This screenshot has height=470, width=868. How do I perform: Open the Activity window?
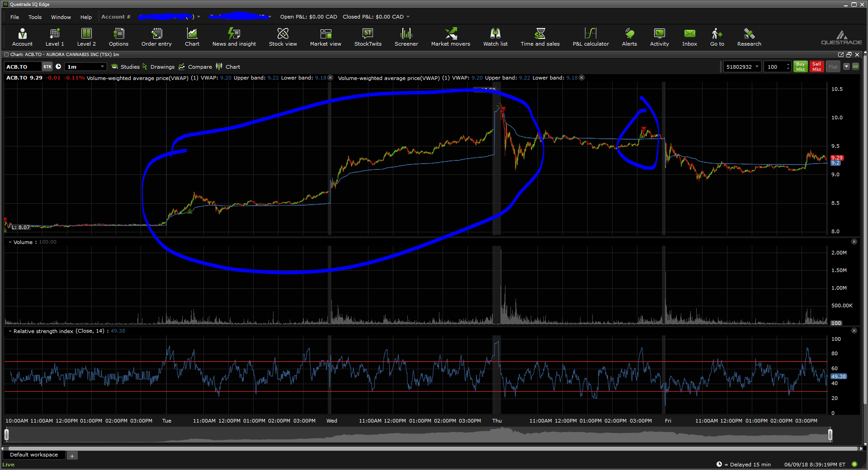[x=660, y=37]
